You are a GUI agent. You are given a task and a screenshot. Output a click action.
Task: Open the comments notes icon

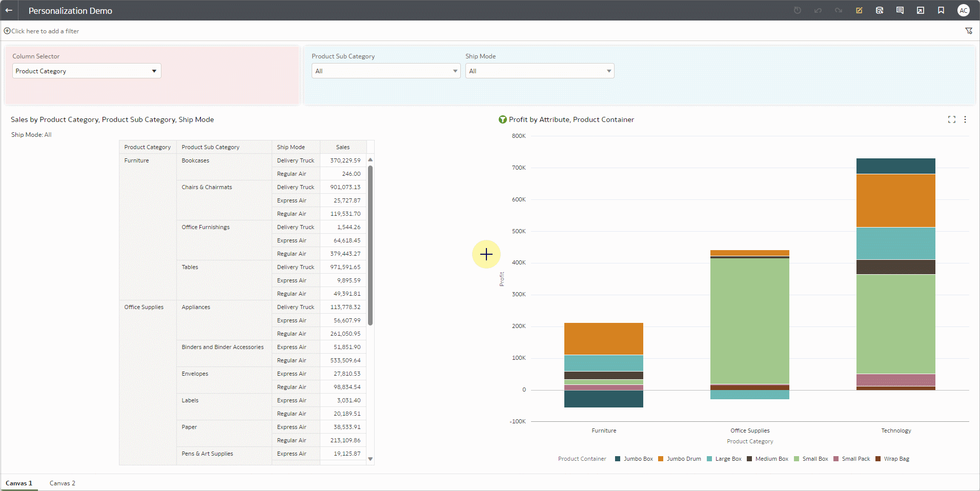tap(900, 10)
